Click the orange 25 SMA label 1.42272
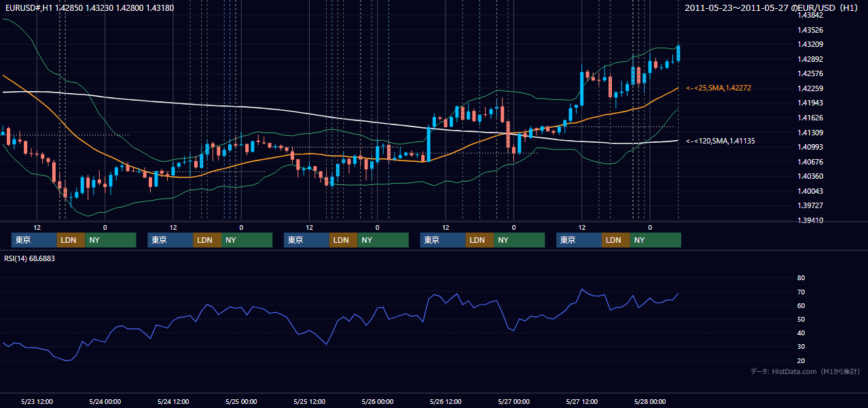The image size is (868, 408). coord(719,88)
